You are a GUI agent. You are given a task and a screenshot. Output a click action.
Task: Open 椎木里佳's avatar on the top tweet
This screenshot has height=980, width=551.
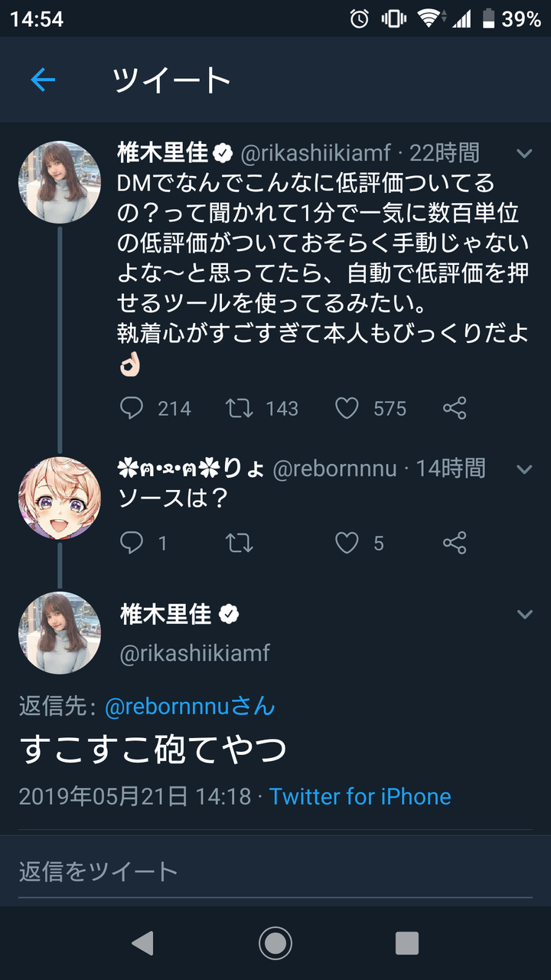point(60,182)
